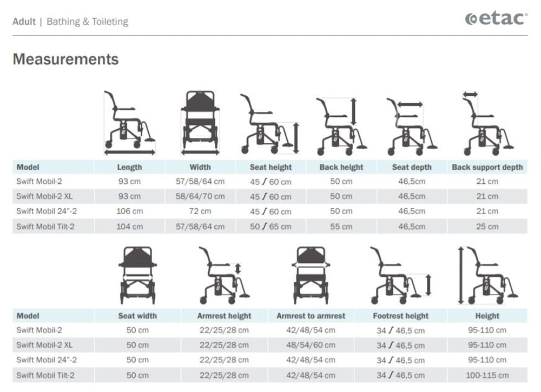The image size is (541, 392).
Task: Click the Measurements heading
Action: pos(65,59)
